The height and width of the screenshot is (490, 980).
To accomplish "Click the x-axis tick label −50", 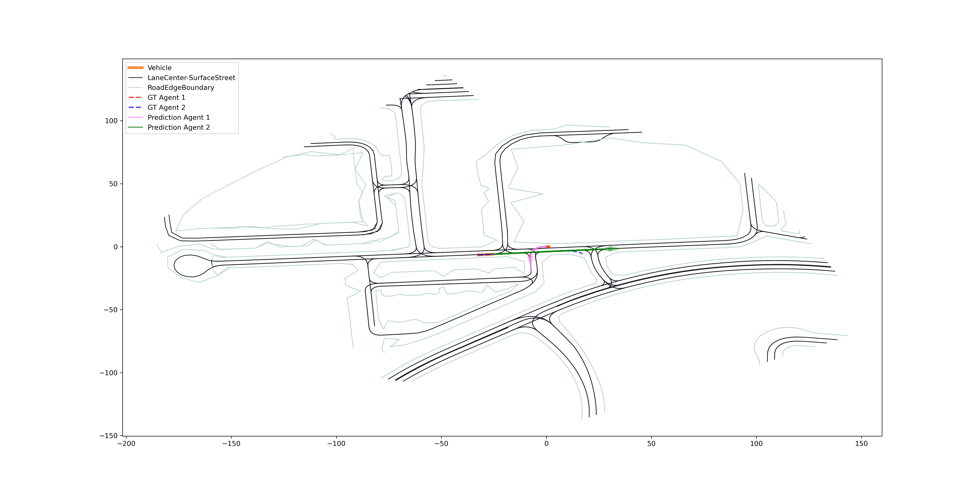I will [x=441, y=444].
